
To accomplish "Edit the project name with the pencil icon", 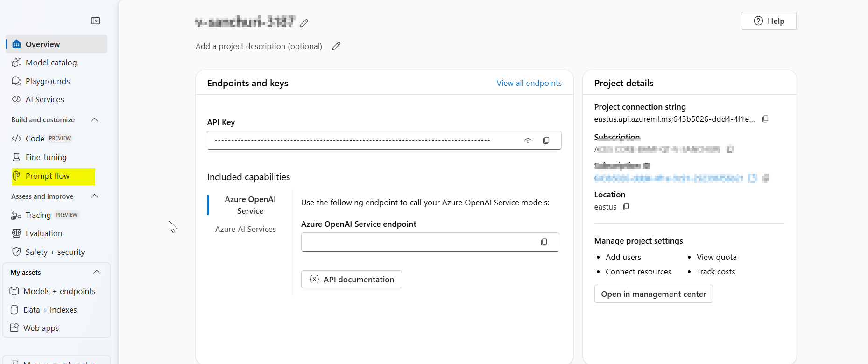I will [x=304, y=23].
